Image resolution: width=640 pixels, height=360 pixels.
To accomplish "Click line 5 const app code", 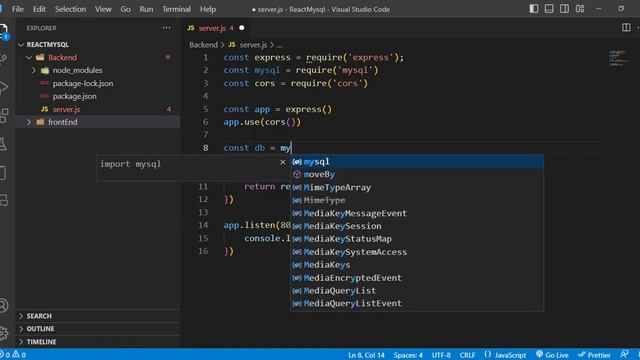I will click(x=278, y=109).
